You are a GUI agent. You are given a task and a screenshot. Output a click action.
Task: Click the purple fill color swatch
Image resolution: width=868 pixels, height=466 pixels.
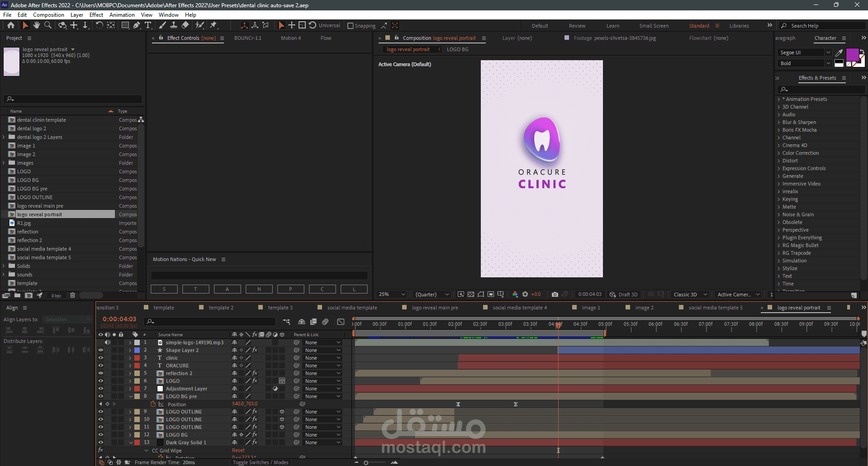pyautogui.click(x=852, y=55)
